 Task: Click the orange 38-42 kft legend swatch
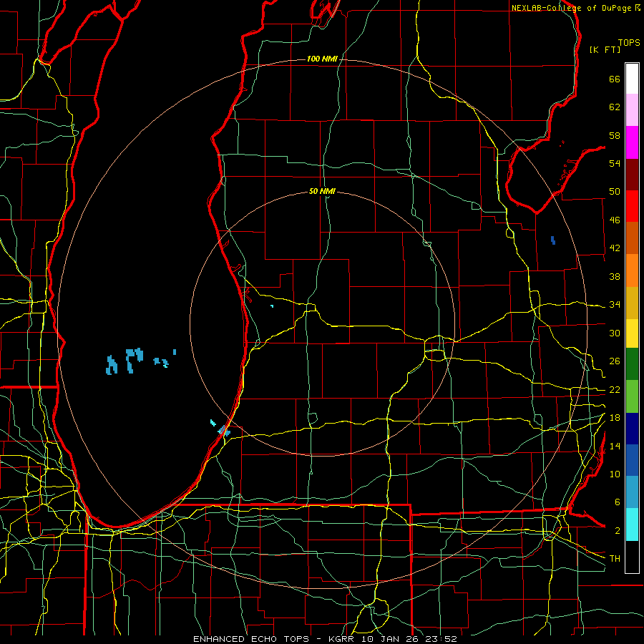[x=632, y=270]
